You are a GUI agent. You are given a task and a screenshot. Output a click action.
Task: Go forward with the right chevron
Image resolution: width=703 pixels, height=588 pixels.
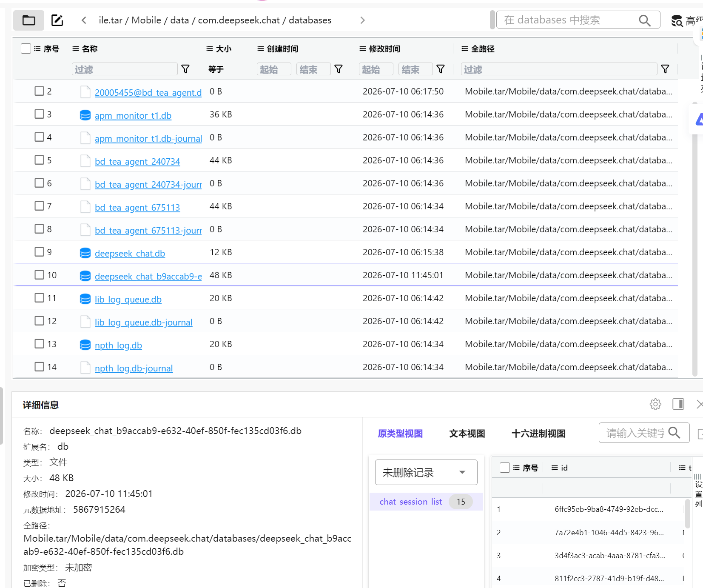click(x=362, y=20)
